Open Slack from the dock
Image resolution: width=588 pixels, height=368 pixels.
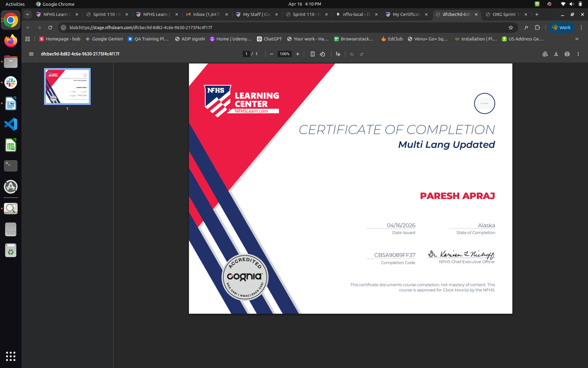11,82
